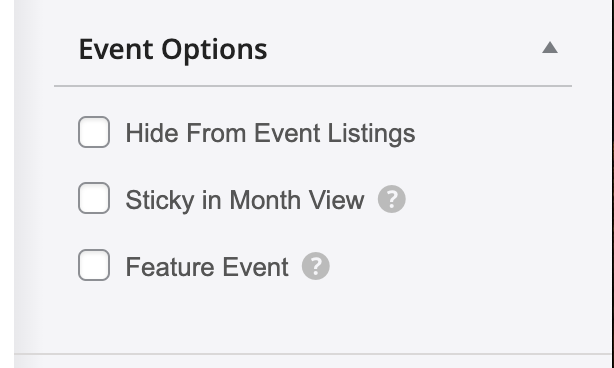Click the Sticky in Month View label text
Viewport: 614px width, 368px height.
click(245, 200)
